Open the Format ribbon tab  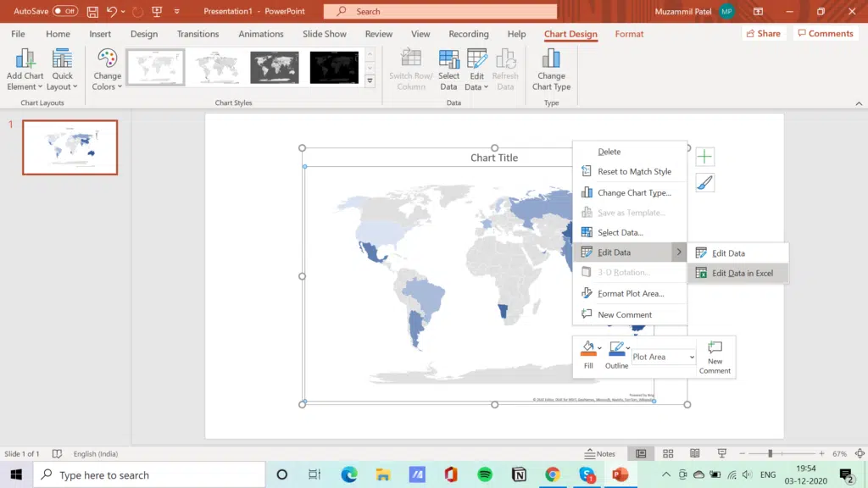pos(629,34)
